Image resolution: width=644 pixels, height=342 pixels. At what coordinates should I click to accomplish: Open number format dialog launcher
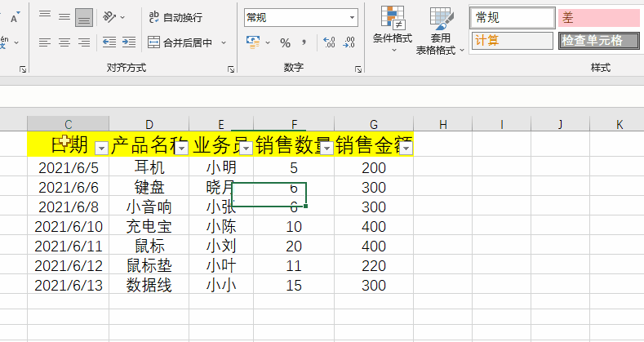(x=358, y=69)
